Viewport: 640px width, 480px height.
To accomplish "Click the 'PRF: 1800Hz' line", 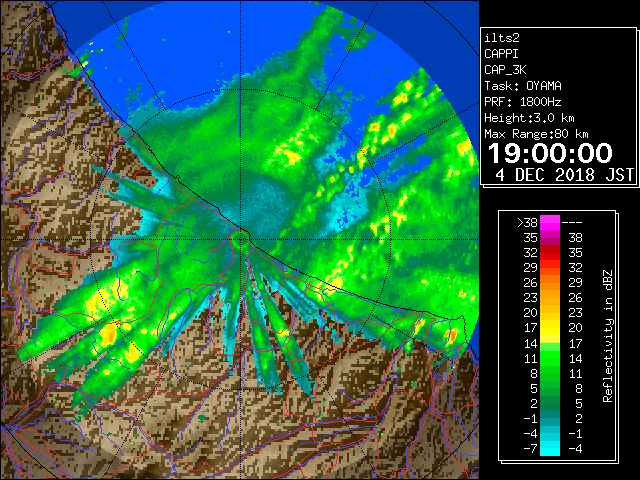I will (x=523, y=102).
